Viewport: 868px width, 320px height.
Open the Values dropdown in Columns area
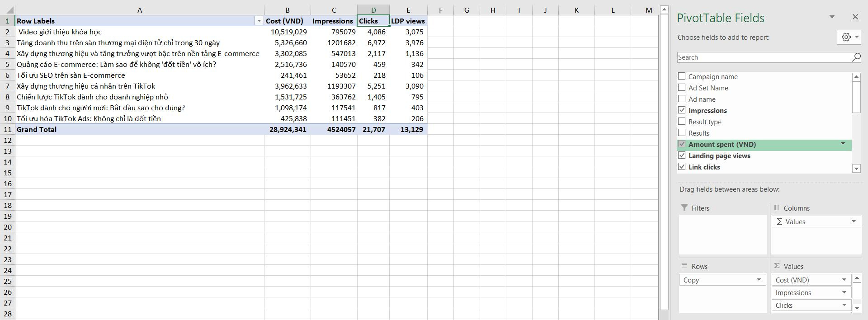pos(854,221)
